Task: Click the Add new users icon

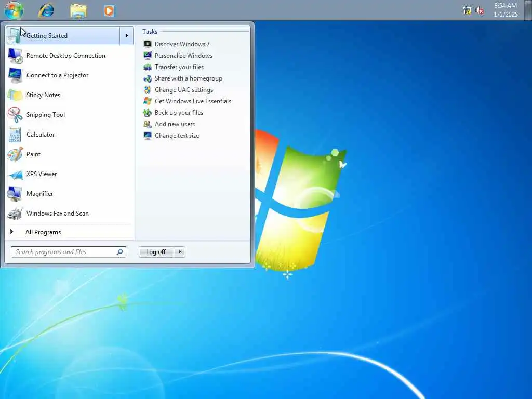Action: [x=147, y=124]
